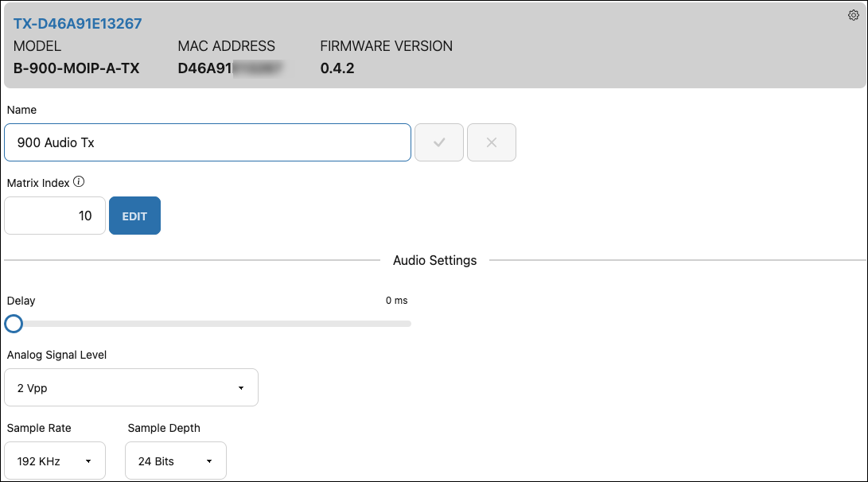Click the Sample Depth label
Image resolution: width=868 pixels, height=482 pixels.
(164, 428)
